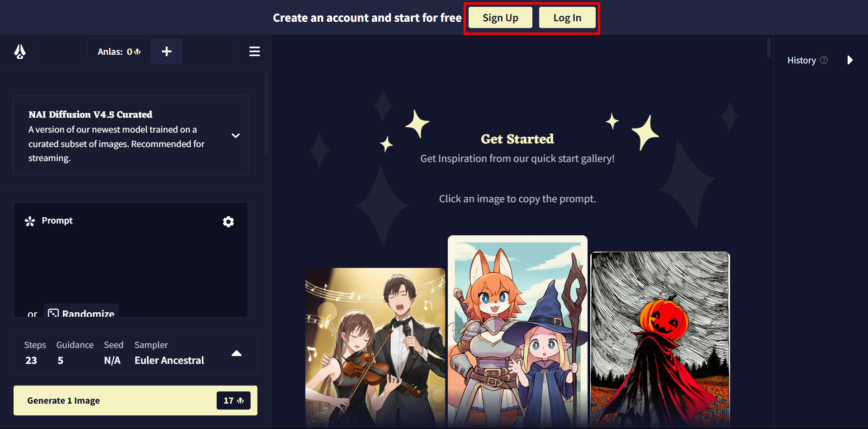
Task: Expand the History panel arrow
Action: click(x=850, y=60)
